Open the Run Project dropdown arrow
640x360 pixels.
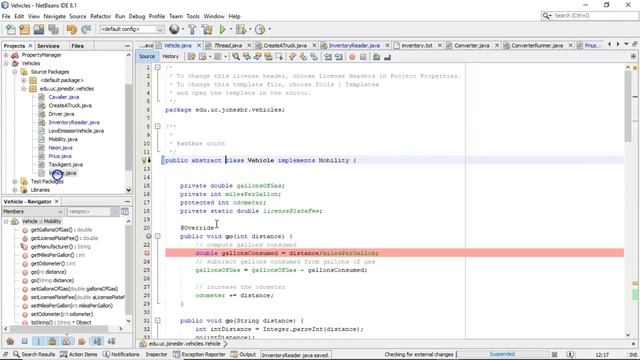click(231, 29)
